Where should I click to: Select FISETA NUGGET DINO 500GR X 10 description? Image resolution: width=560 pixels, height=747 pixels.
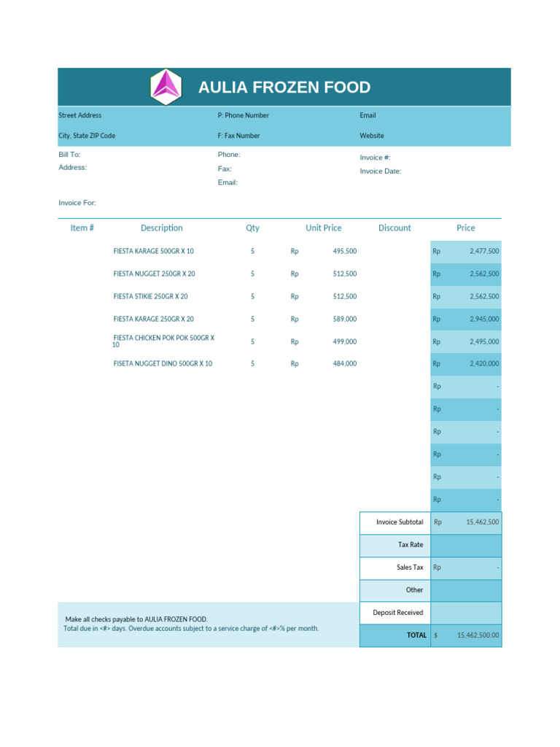point(163,363)
